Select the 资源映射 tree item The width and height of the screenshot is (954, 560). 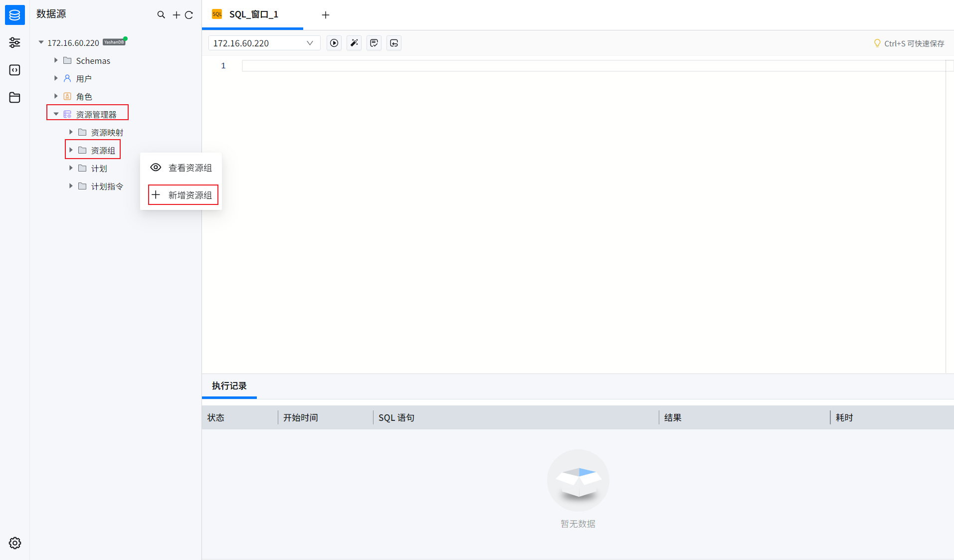(107, 133)
